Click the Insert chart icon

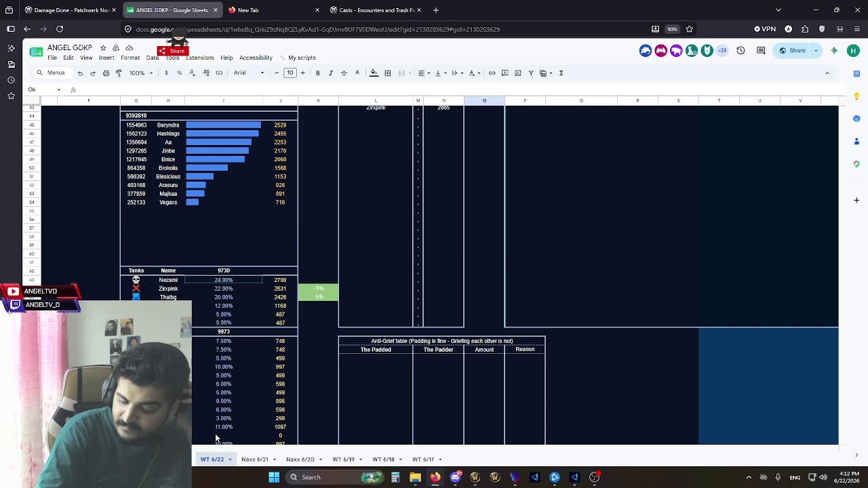[x=517, y=73]
